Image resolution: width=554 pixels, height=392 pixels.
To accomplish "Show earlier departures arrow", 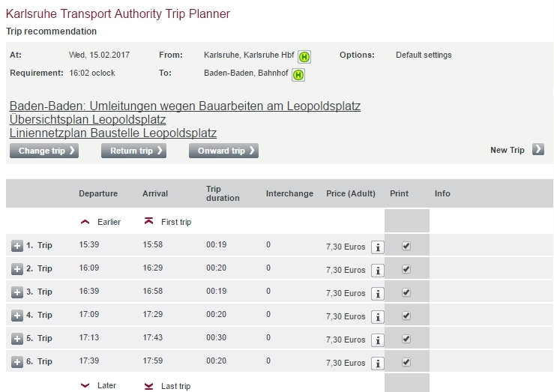I will (85, 222).
